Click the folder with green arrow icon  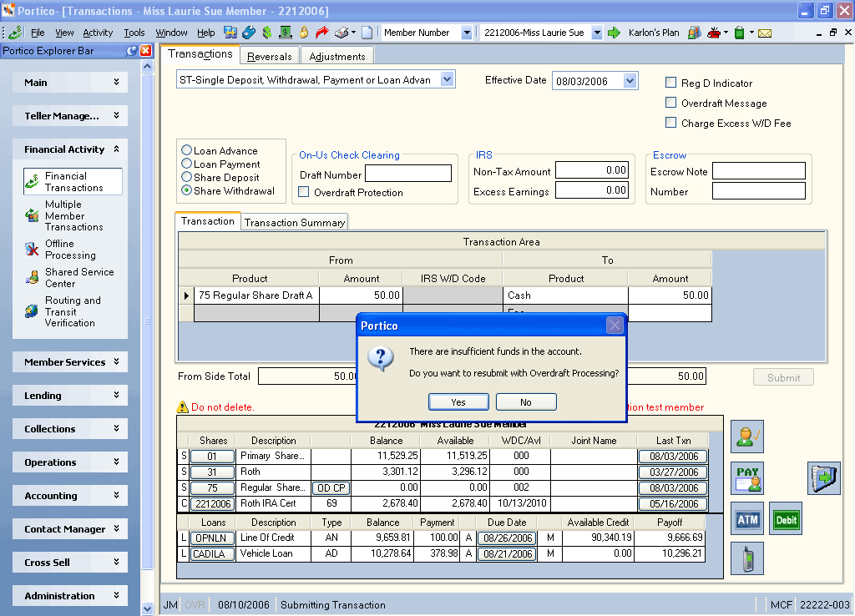click(x=824, y=478)
